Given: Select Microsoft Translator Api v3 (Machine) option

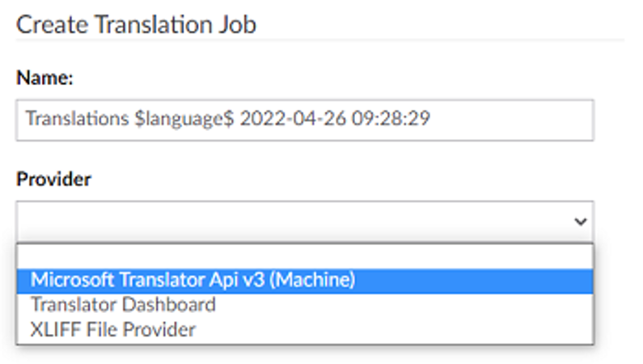Looking at the screenshot, I should point(192,280).
